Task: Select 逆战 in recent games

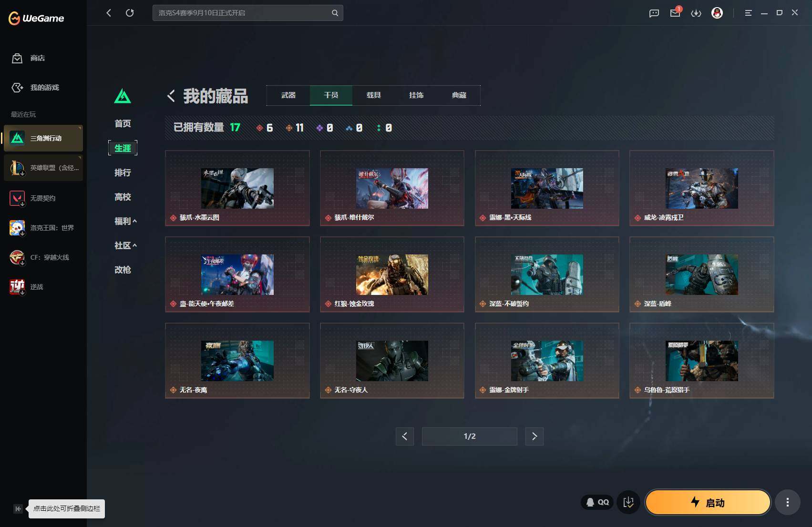Action: coord(43,287)
